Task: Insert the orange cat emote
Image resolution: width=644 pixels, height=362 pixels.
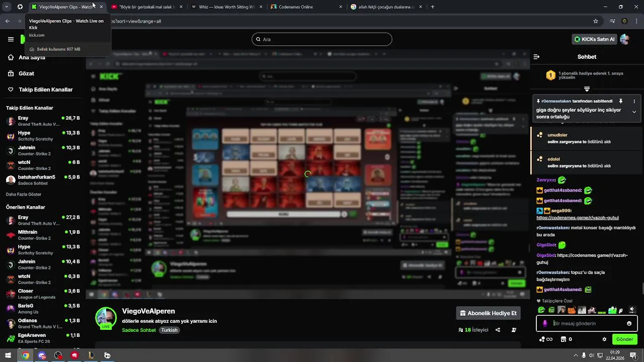Action: click(x=572, y=310)
